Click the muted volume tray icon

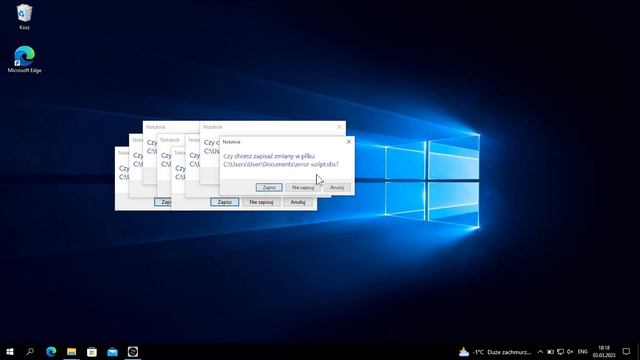[570, 352]
